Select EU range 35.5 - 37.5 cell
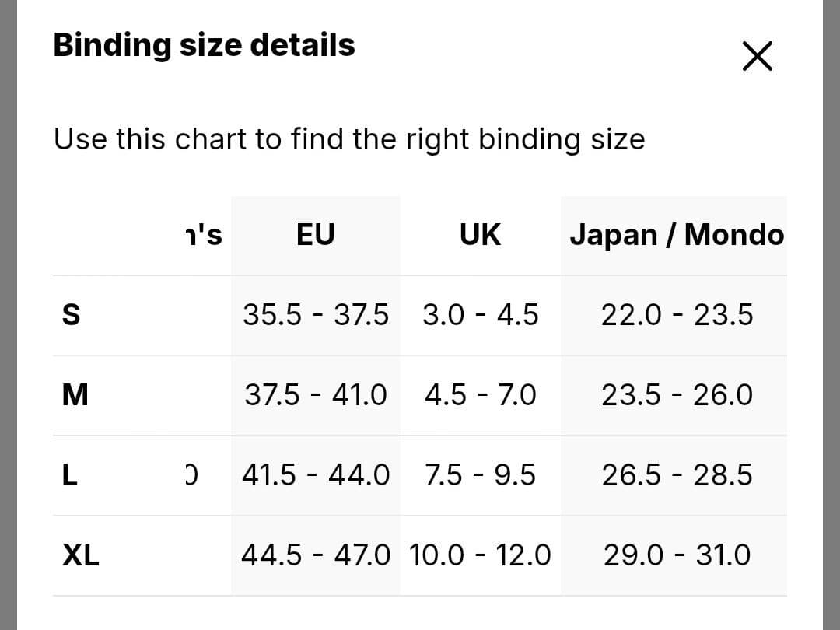 315,315
